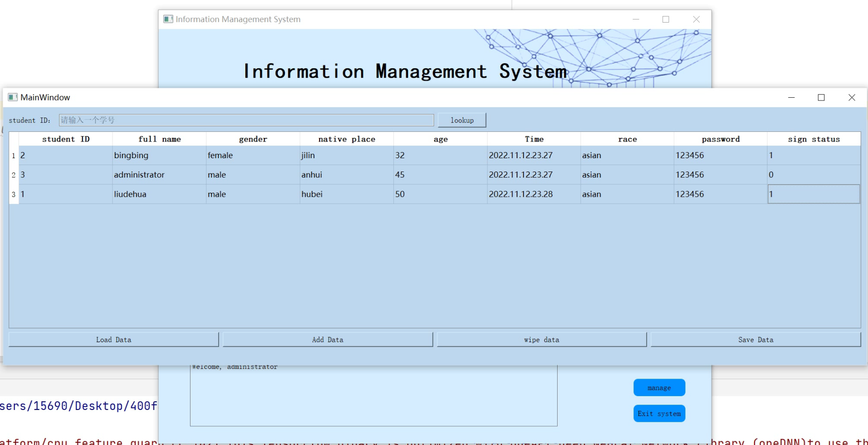Select row header 3 of the table
Viewport: 868px width, 445px height.
14,194
